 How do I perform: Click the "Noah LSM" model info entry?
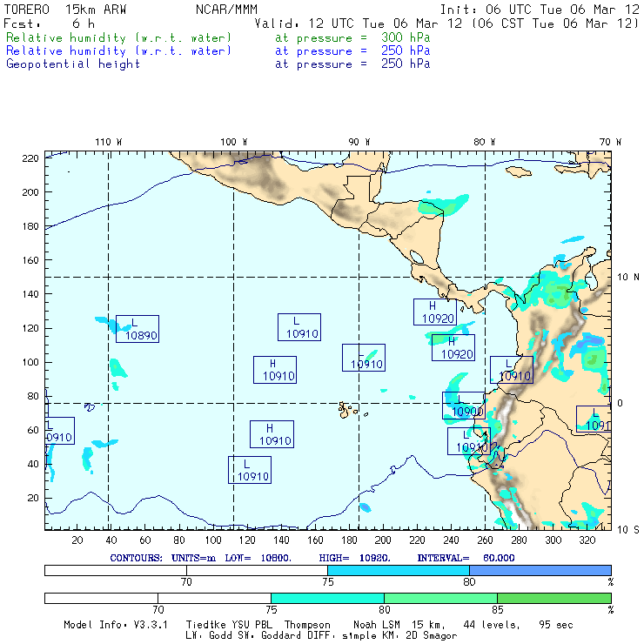376,625
